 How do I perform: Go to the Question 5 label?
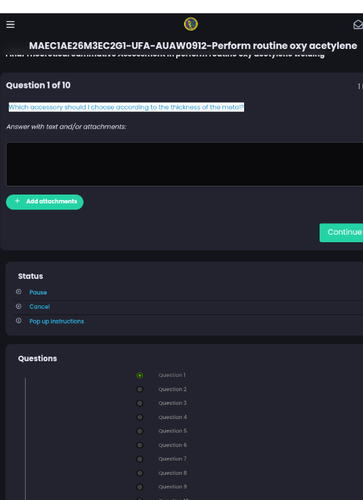tap(173, 431)
